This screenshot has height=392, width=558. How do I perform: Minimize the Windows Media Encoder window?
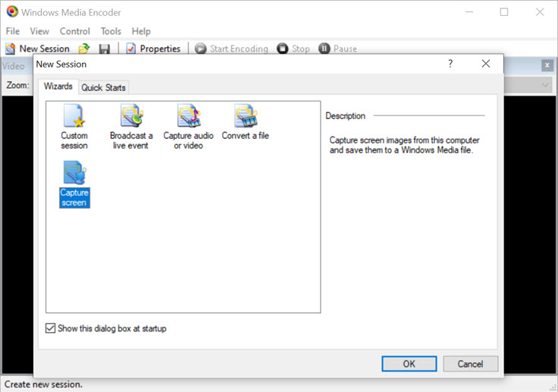(469, 12)
